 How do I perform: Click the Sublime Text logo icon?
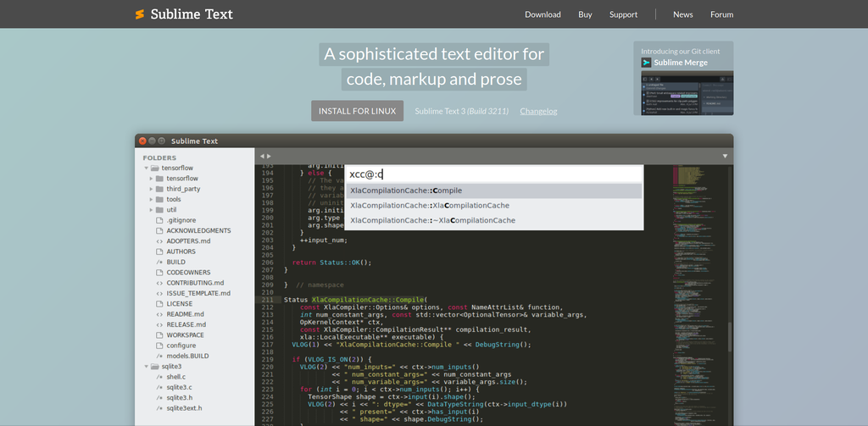coord(140,14)
